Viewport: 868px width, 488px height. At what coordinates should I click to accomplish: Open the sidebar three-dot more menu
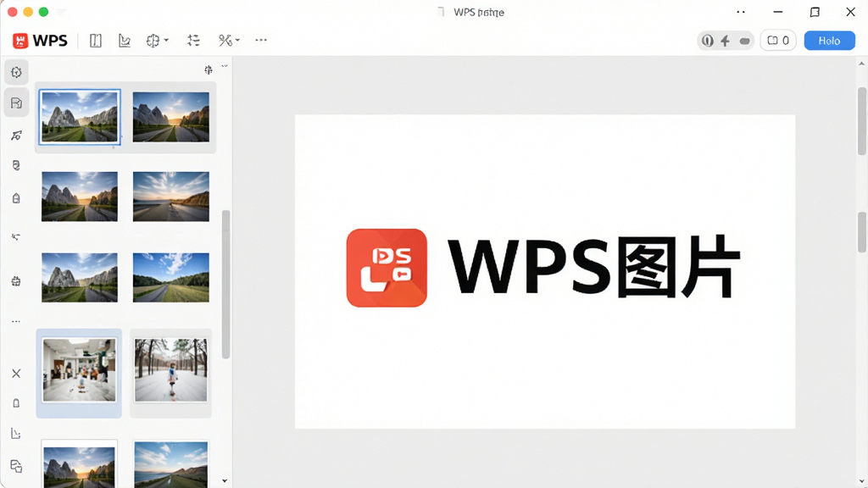point(16,321)
